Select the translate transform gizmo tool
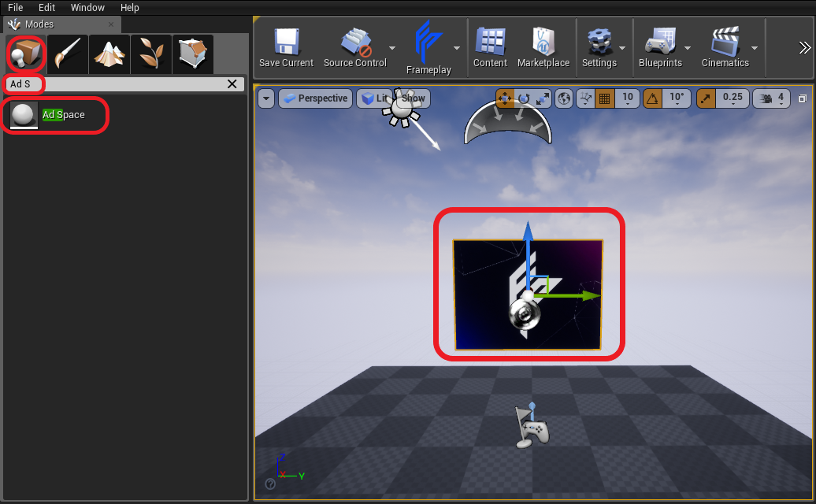Image resolution: width=816 pixels, height=504 pixels. tap(505, 98)
